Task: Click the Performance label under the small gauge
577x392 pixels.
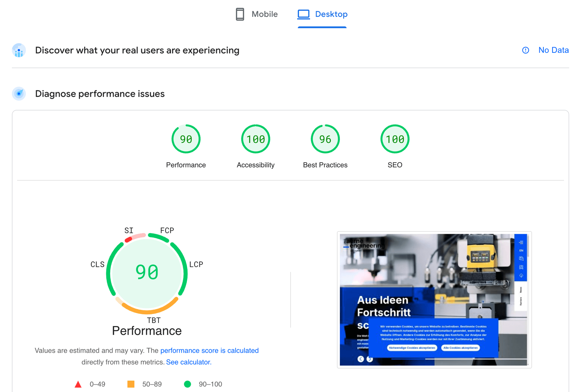Action: coord(186,165)
